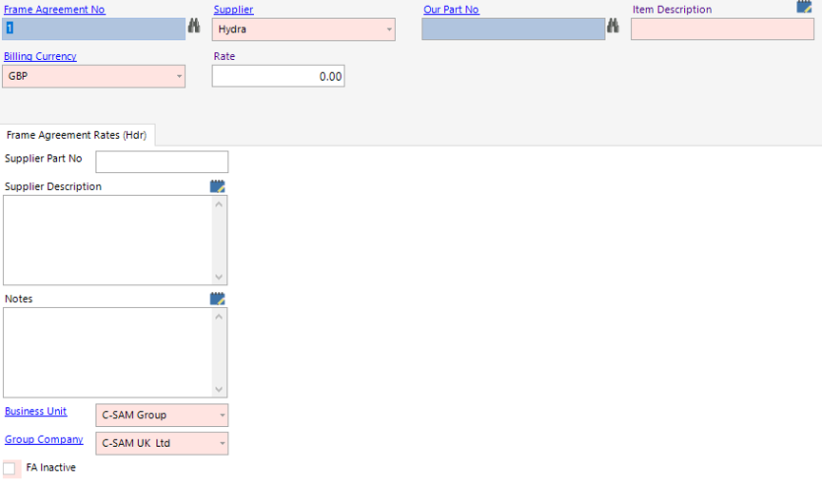Click the Billing Currency link label
Viewport: 822px width, 504px height.
coord(41,56)
